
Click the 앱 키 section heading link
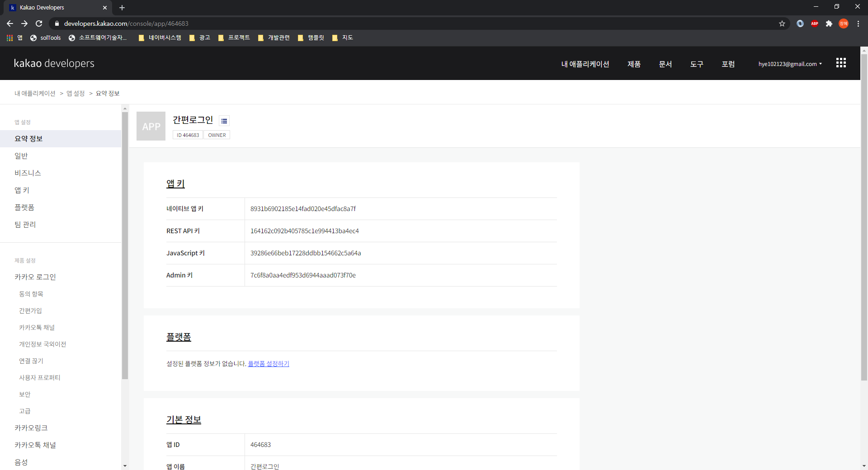[x=175, y=184]
